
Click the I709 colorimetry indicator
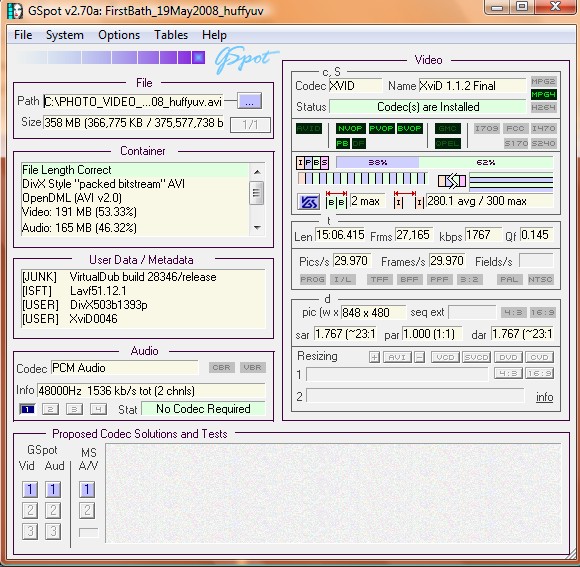coord(486,128)
